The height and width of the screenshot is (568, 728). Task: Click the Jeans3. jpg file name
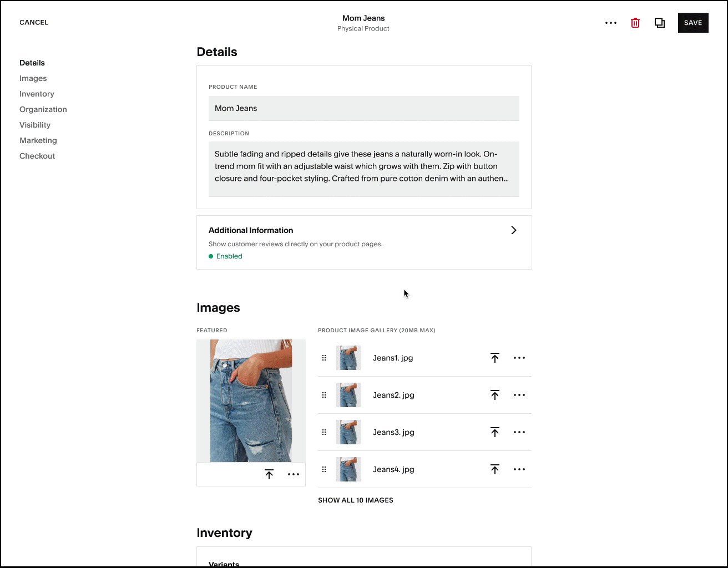point(393,432)
